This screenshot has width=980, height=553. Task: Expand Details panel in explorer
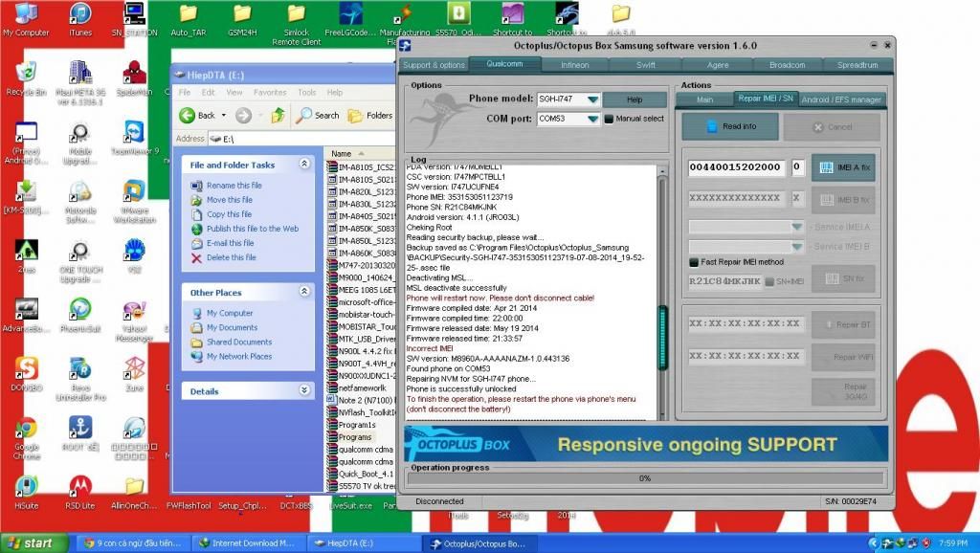(304, 390)
